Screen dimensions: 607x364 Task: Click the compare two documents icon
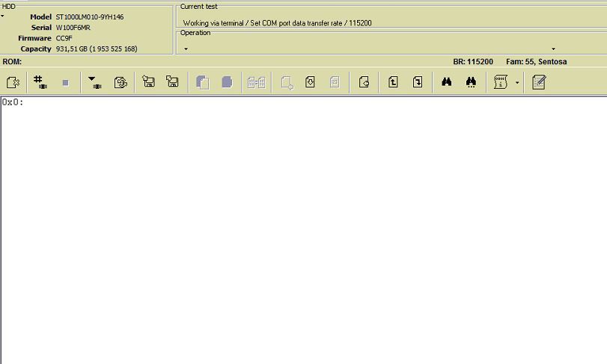click(x=256, y=82)
